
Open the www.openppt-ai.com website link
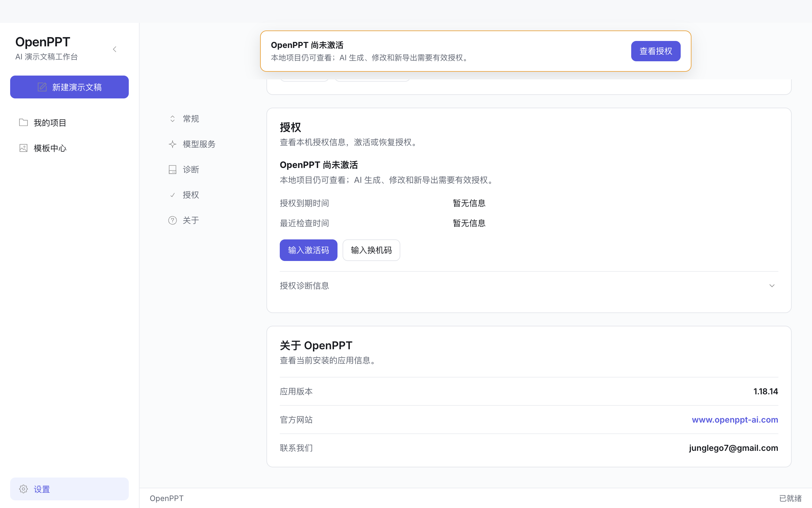pyautogui.click(x=735, y=420)
